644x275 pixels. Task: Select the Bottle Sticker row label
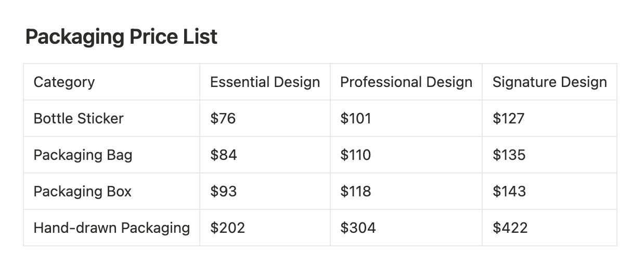coord(79,119)
